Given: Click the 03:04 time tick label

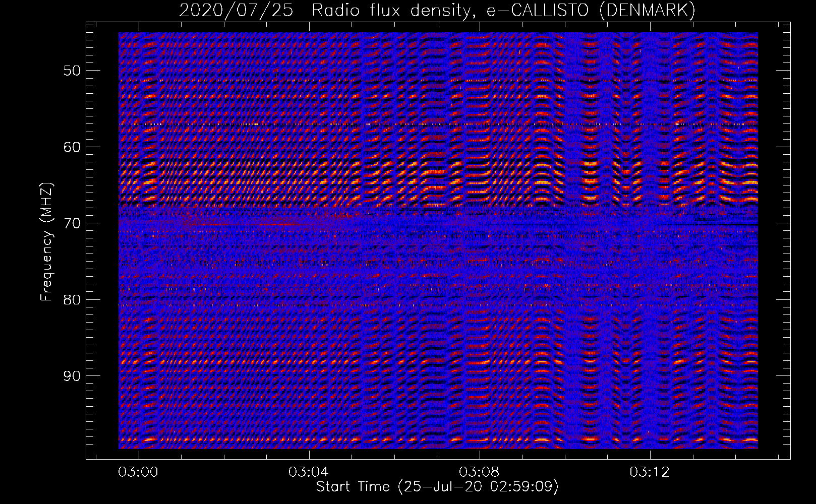Looking at the screenshot, I should click(309, 472).
